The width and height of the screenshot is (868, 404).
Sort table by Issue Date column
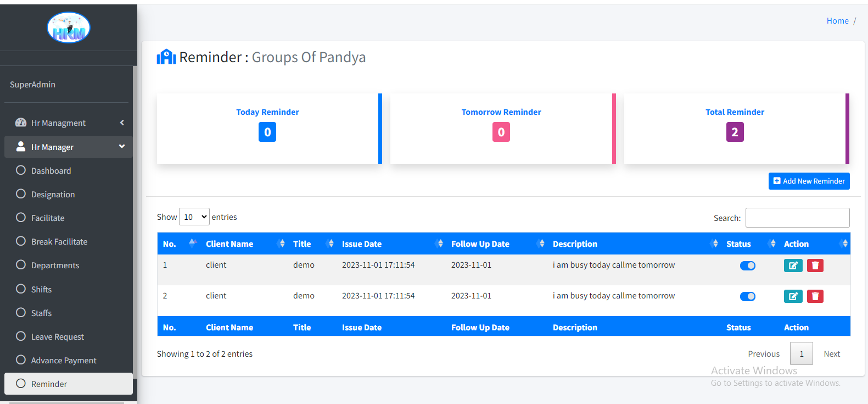[391, 243]
